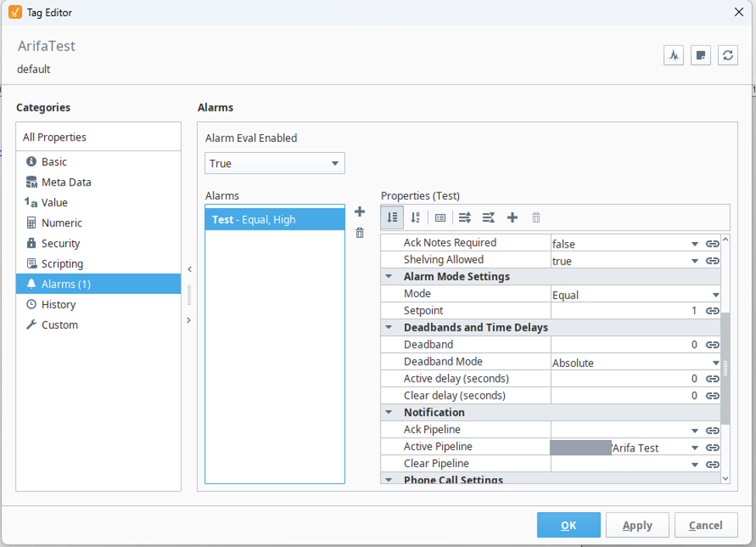This screenshot has height=547, width=756.
Task: Open binding link for Deadband
Action: coord(713,344)
